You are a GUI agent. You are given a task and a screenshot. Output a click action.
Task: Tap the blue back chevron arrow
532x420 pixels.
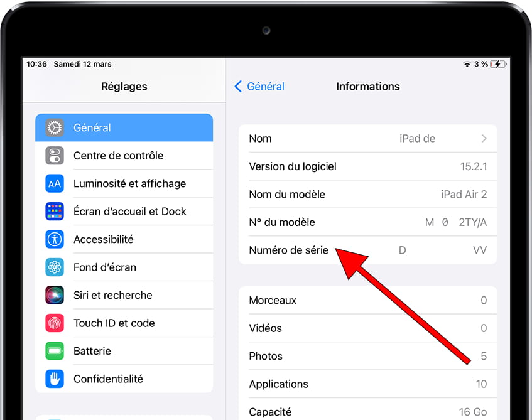tap(238, 87)
